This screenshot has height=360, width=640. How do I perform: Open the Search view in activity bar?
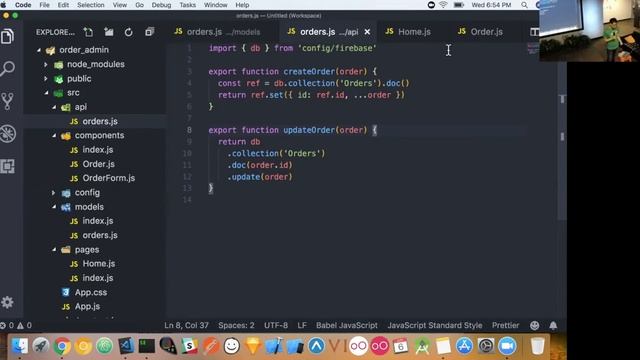click(8, 69)
